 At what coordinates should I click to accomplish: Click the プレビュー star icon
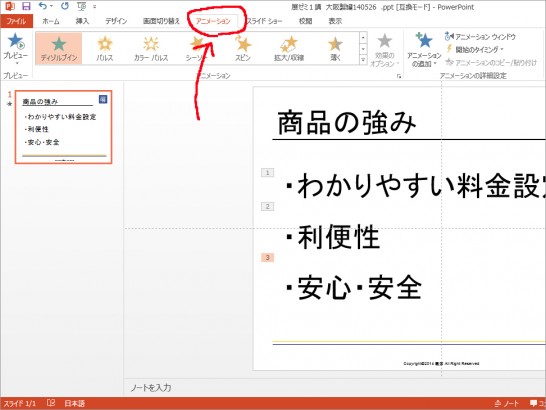pyautogui.click(x=16, y=41)
